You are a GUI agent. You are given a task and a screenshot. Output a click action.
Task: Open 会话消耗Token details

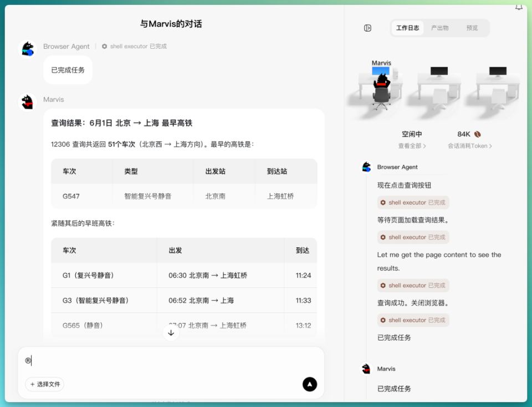point(469,146)
